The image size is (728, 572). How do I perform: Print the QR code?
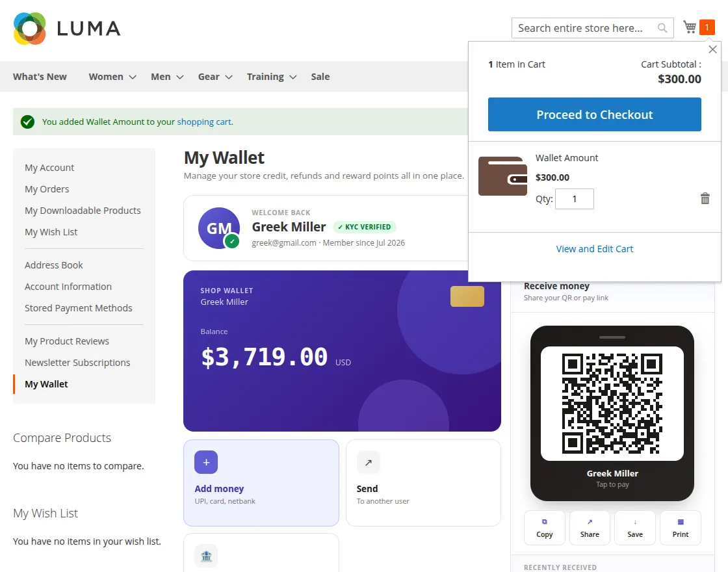pyautogui.click(x=680, y=528)
